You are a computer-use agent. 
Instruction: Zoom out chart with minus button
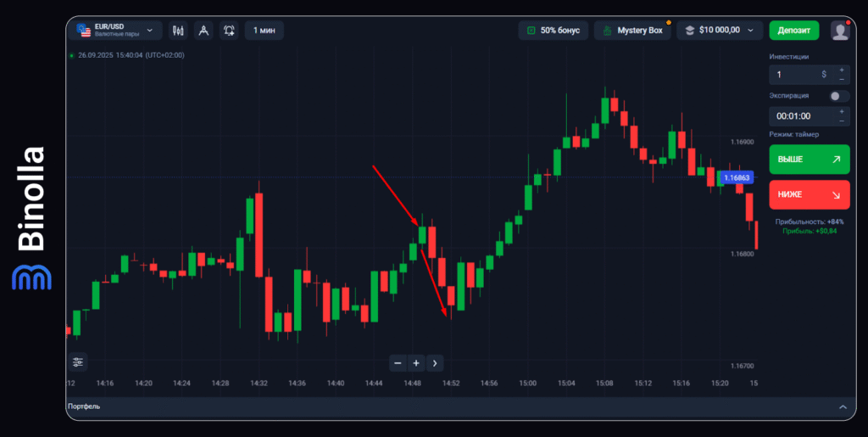point(398,363)
